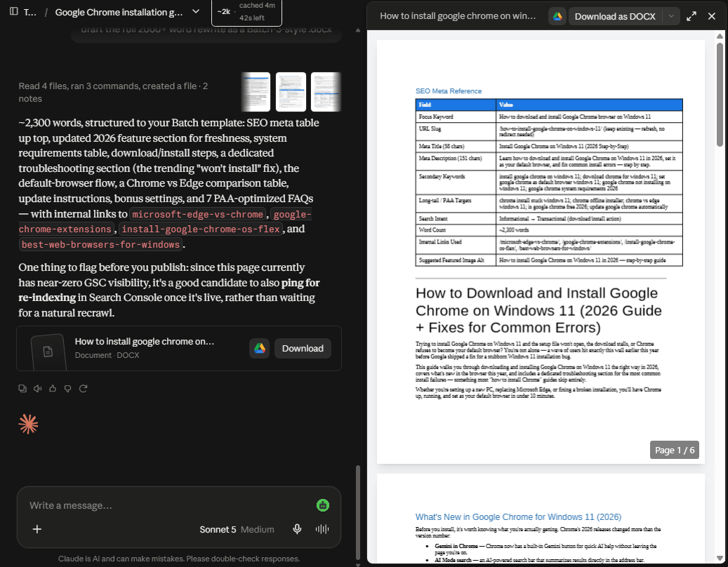The image size is (728, 567).
Task: Read the response aloud with speaker icon
Action: 38,388
